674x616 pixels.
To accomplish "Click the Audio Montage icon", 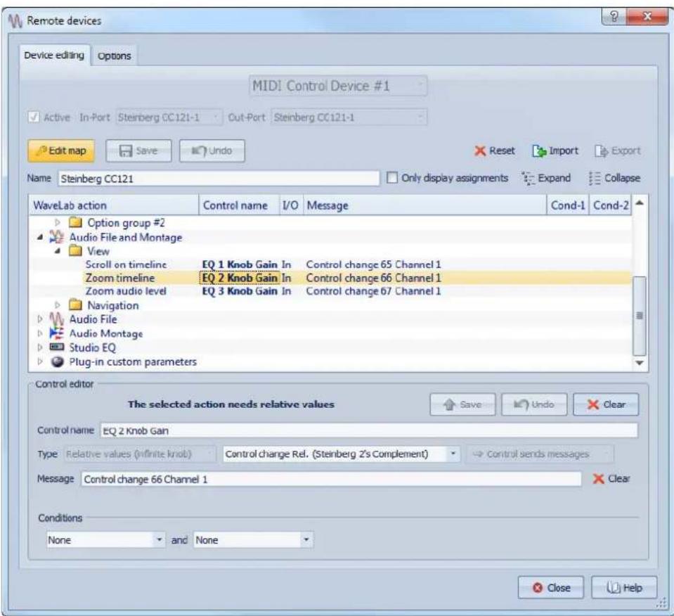I will click(57, 333).
